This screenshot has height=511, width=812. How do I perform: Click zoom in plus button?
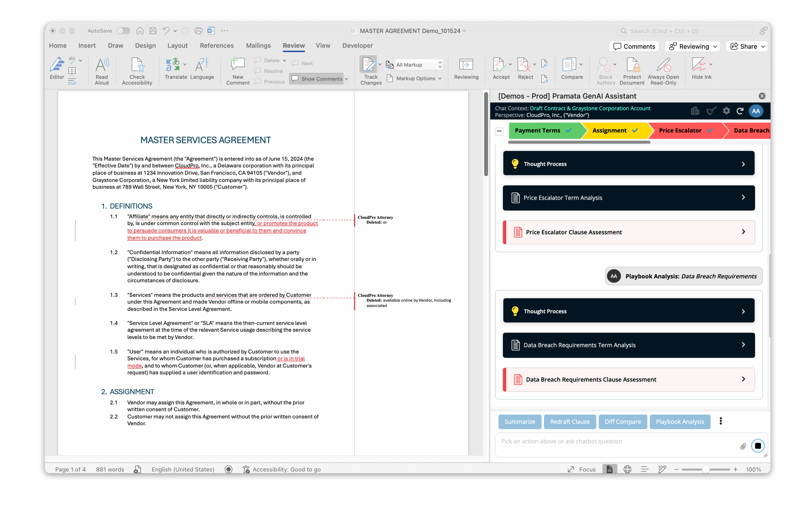point(735,469)
